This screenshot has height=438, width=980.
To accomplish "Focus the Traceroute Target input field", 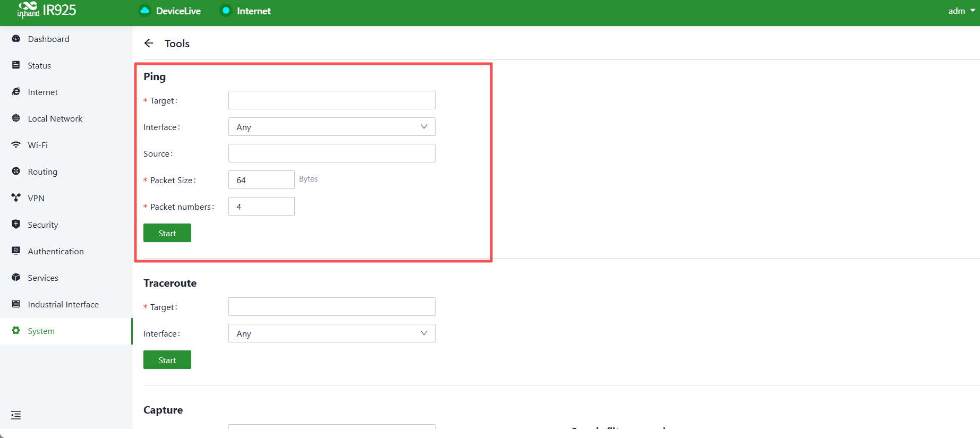I will [332, 307].
